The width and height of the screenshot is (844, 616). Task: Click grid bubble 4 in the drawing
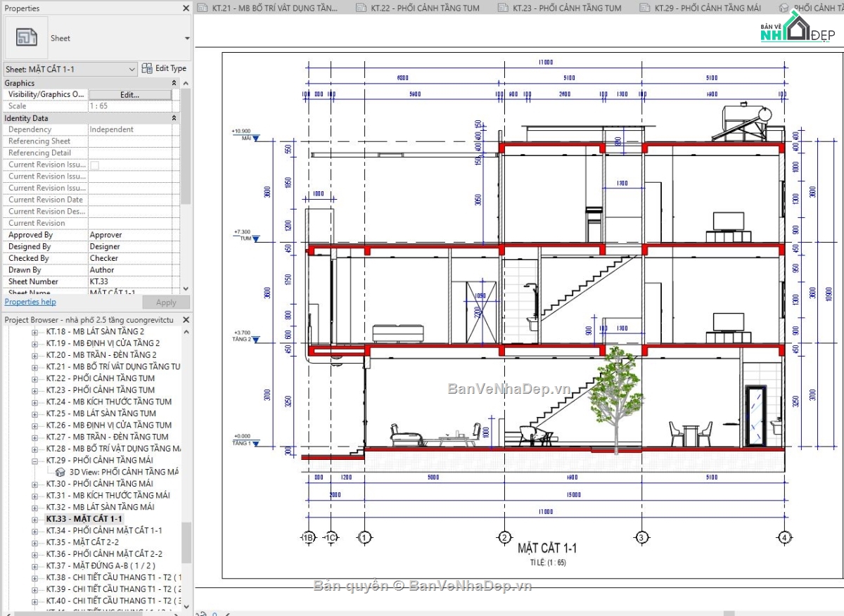point(785,538)
